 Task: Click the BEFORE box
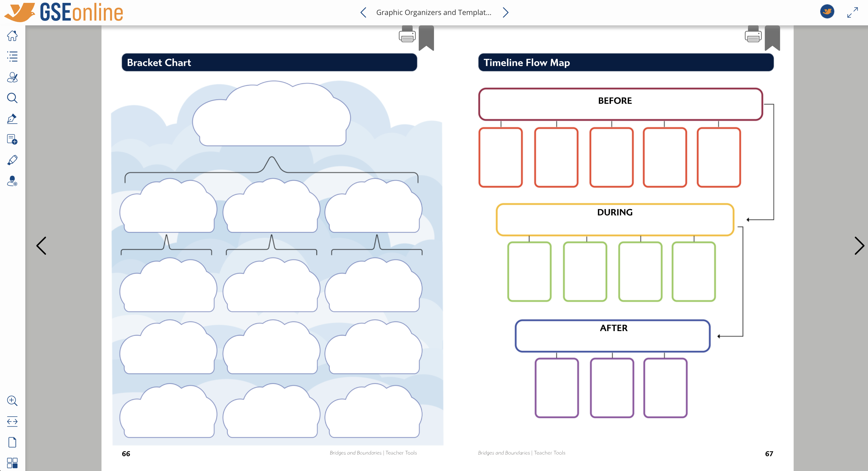pyautogui.click(x=621, y=104)
